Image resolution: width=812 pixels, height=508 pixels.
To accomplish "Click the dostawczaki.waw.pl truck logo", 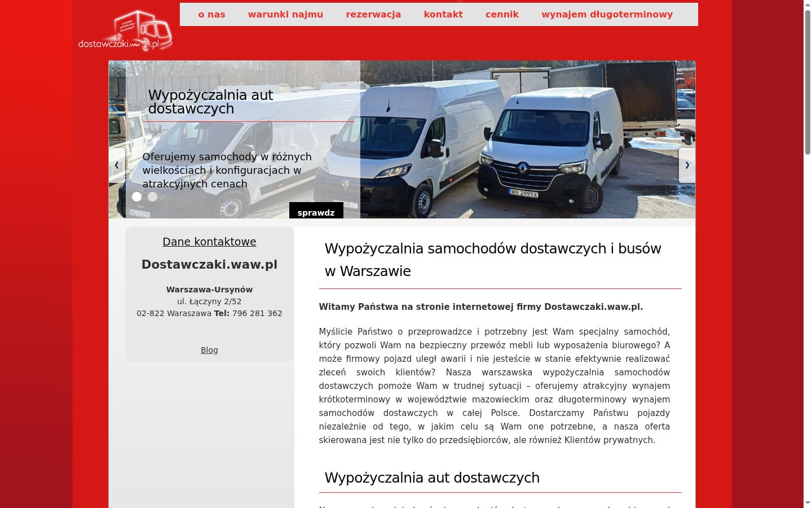I will pyautogui.click(x=125, y=30).
